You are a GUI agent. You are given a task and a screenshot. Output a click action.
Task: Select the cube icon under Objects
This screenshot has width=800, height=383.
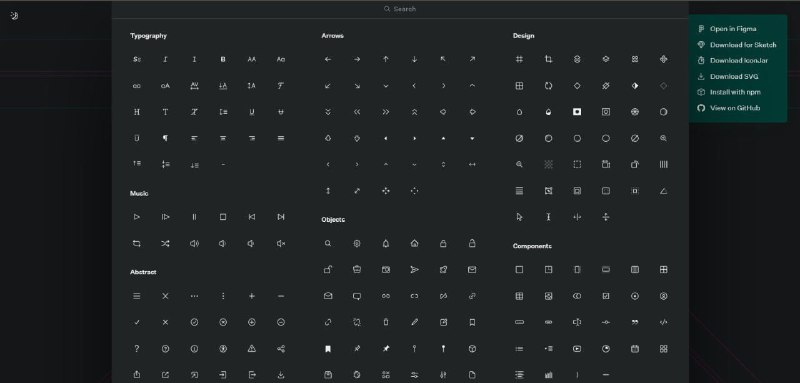coord(472,349)
